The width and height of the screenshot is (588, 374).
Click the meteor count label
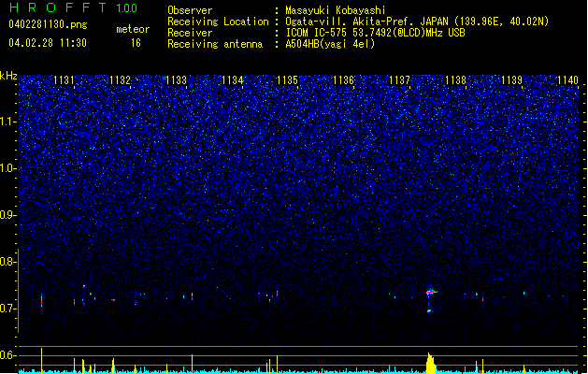(x=133, y=29)
